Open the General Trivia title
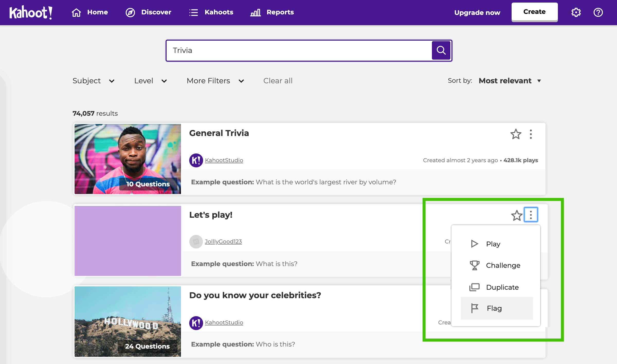Image resolution: width=617 pixels, height=364 pixels. click(x=219, y=133)
